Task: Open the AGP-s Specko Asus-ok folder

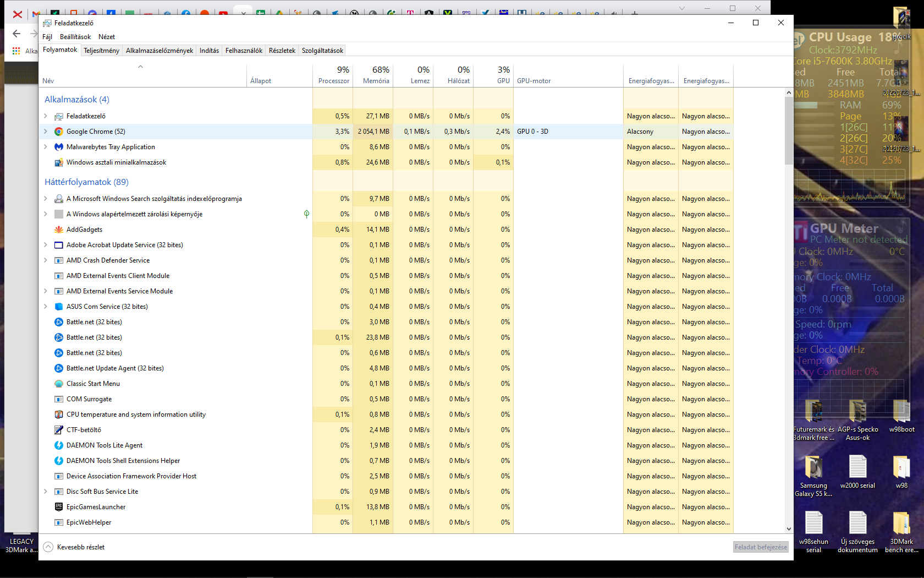Action: pyautogui.click(x=857, y=420)
